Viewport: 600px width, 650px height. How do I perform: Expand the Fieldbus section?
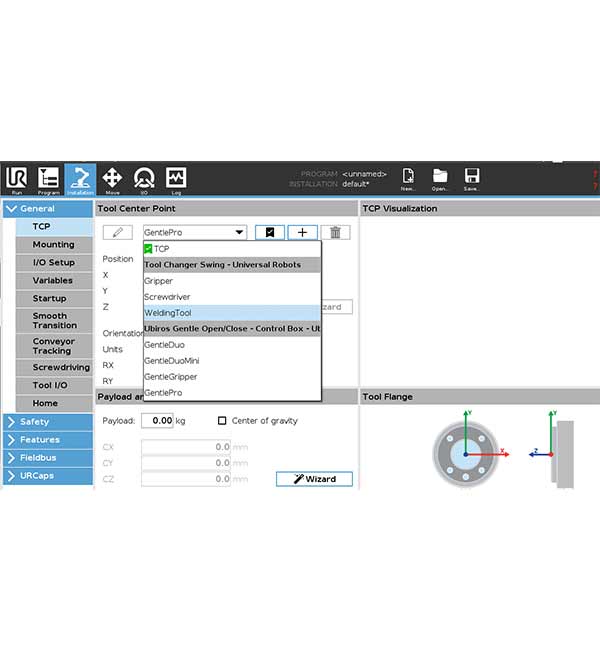(48, 458)
